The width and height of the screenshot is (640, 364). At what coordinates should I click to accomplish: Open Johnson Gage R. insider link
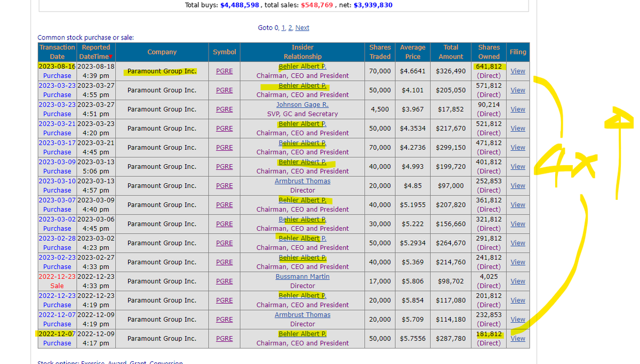[x=302, y=105]
